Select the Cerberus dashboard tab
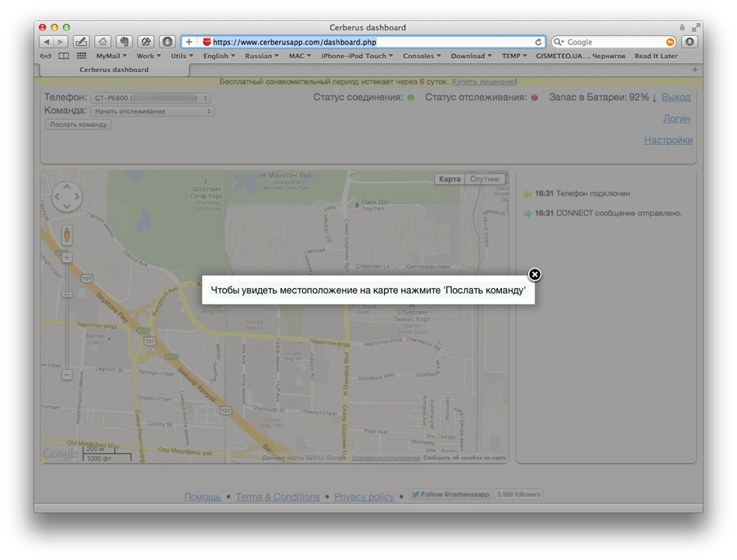Viewport: 737px width, 560px height. point(114,70)
